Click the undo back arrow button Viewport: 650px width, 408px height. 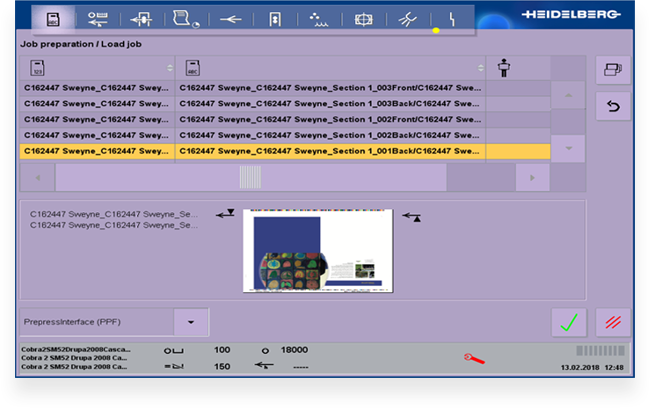613,105
